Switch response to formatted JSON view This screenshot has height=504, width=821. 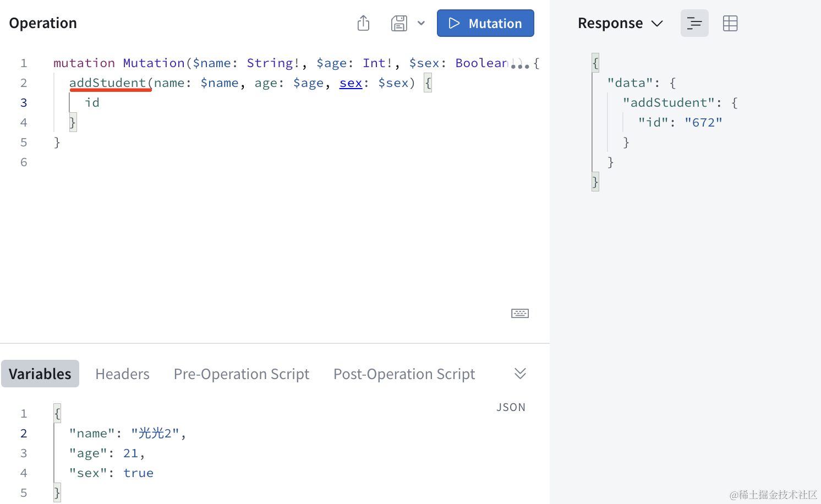pyautogui.click(x=694, y=23)
